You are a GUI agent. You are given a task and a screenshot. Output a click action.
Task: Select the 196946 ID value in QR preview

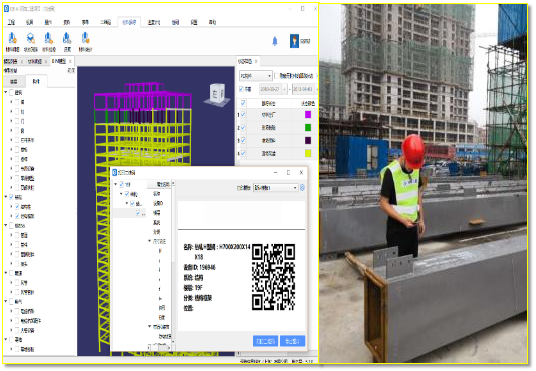click(207, 267)
